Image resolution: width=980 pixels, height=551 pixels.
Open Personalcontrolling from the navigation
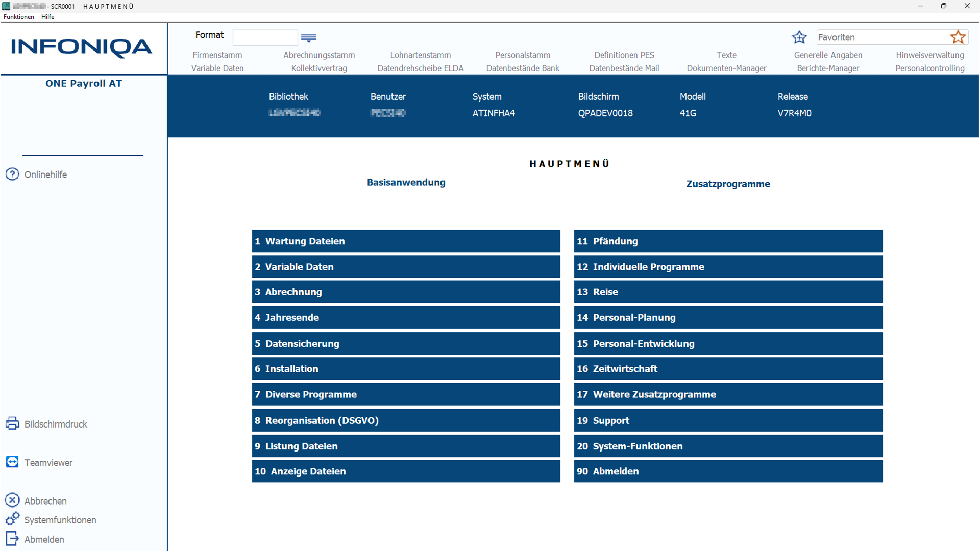click(x=929, y=68)
